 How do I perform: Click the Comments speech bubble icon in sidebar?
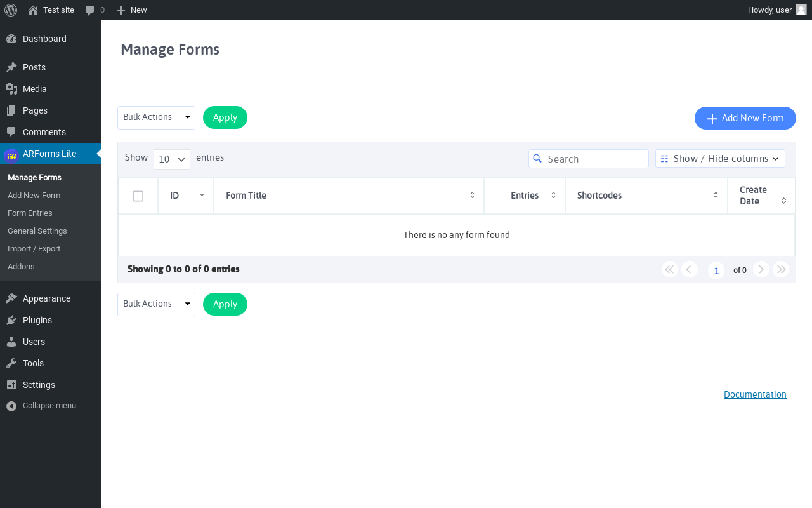[11, 132]
